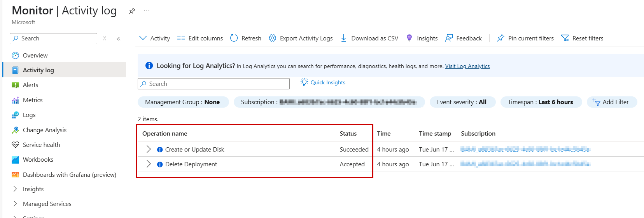Open the Event severity filter pill

(462, 102)
